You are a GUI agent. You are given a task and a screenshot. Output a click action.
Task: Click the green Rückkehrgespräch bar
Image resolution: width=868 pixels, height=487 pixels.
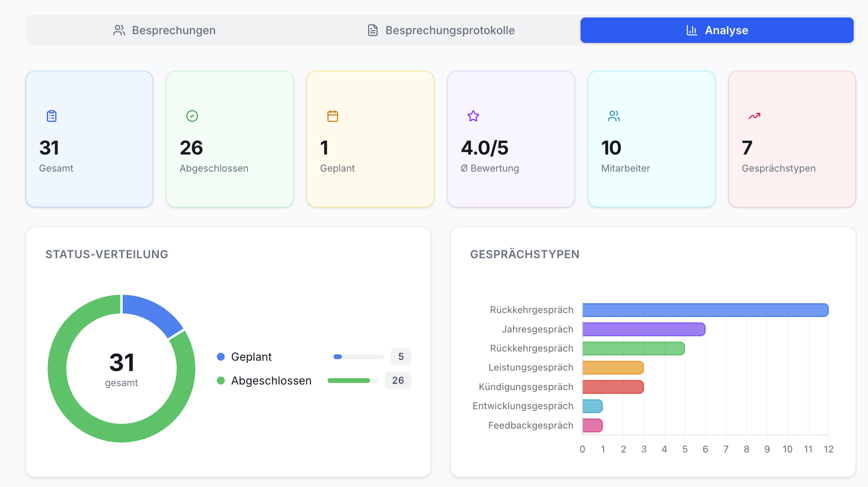point(634,348)
